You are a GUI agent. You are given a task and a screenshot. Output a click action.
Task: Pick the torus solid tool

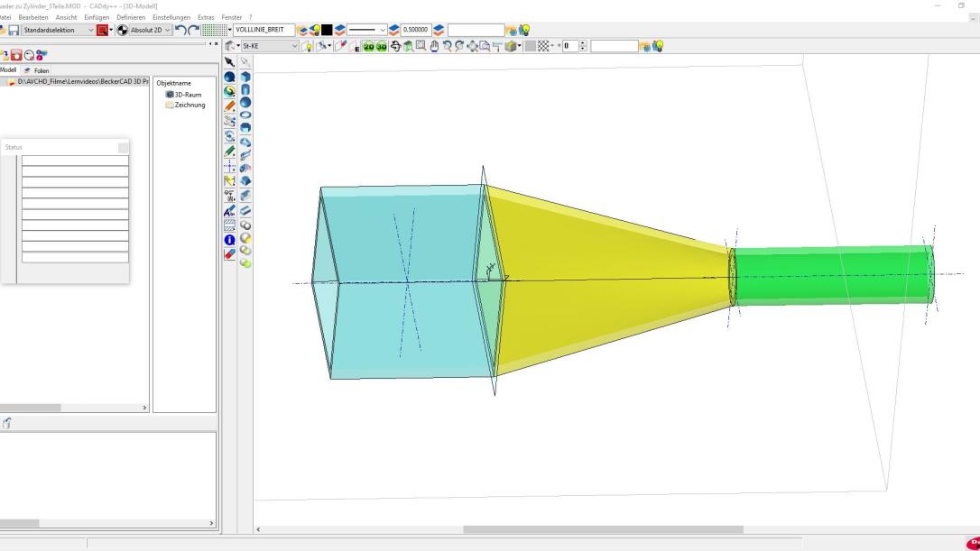coord(245,115)
